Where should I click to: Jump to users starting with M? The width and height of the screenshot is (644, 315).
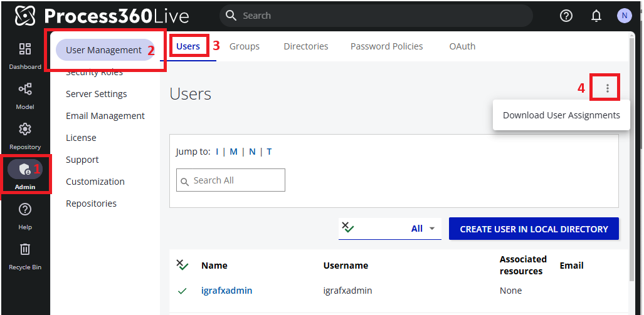233,152
